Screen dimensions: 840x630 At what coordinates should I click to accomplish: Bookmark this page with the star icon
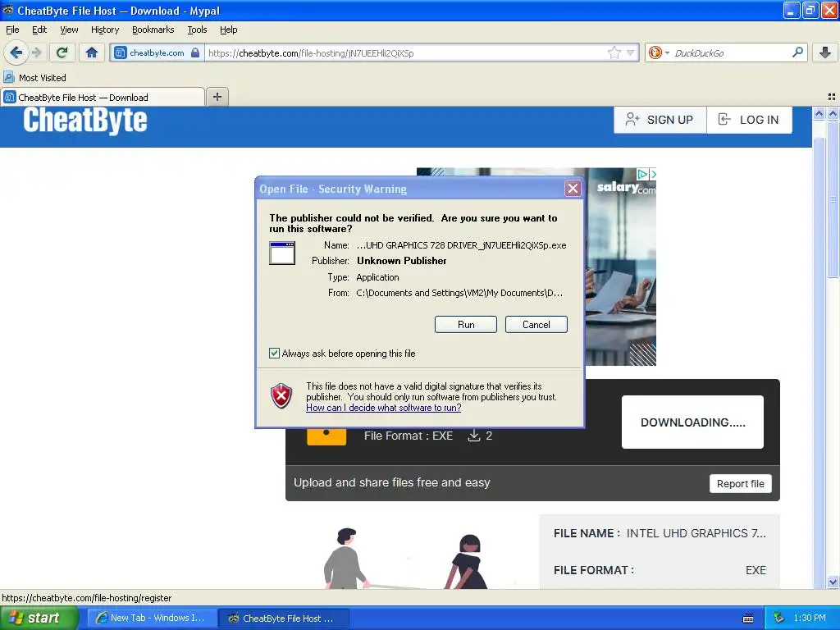click(614, 52)
